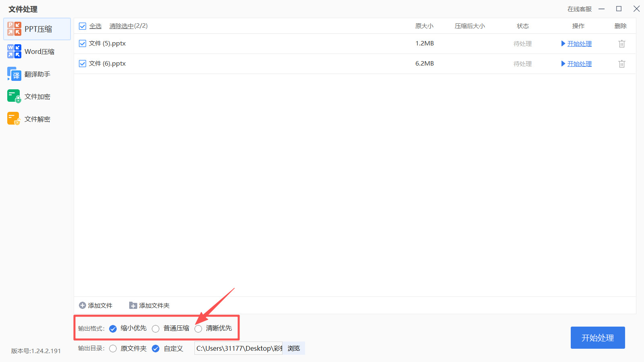The image size is (644, 362).
Task: Click the folder-plus icon beside 添加文件夹
Action: point(133,305)
